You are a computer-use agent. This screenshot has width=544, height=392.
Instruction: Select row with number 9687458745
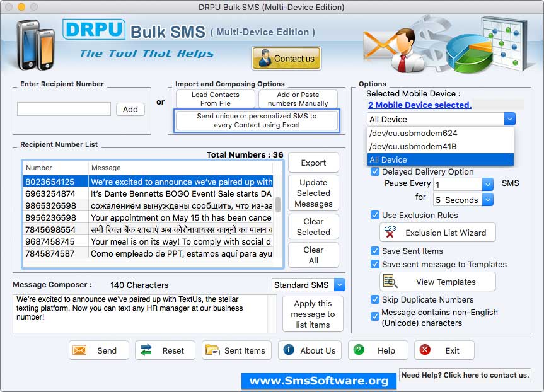pyautogui.click(x=149, y=241)
